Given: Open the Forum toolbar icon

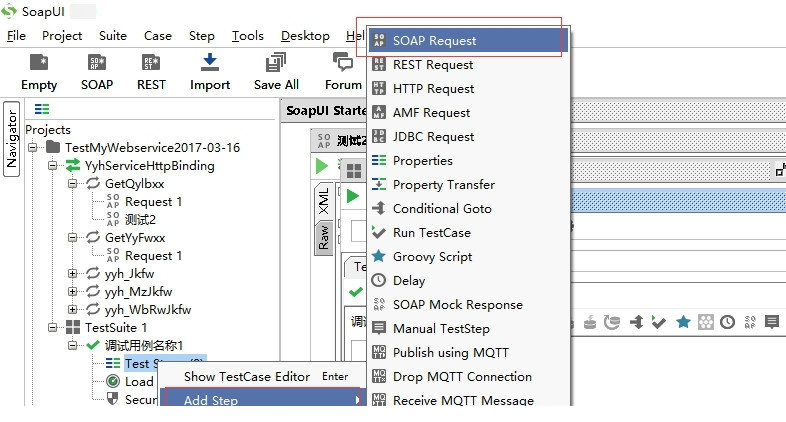Looking at the screenshot, I should point(343,72).
